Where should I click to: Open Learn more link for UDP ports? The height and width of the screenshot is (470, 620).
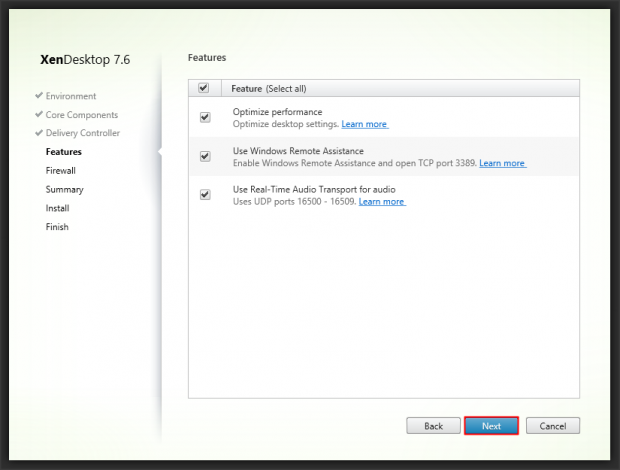382,202
